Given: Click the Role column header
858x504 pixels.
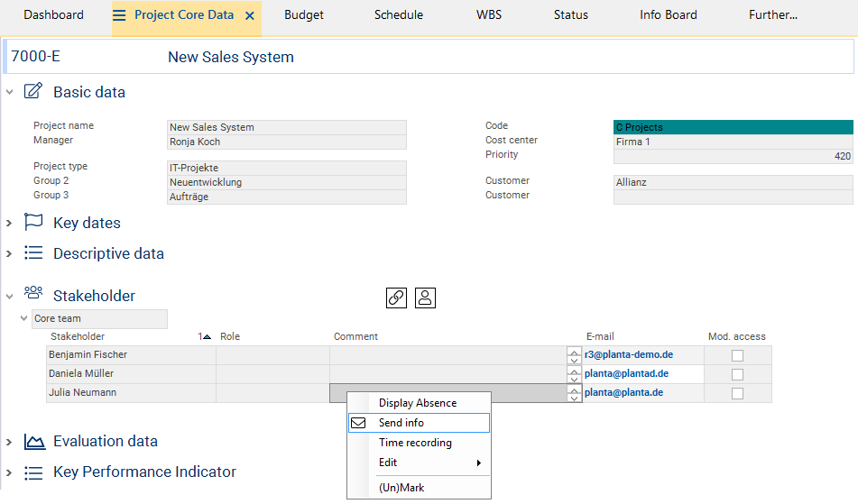Looking at the screenshot, I should tap(230, 336).
